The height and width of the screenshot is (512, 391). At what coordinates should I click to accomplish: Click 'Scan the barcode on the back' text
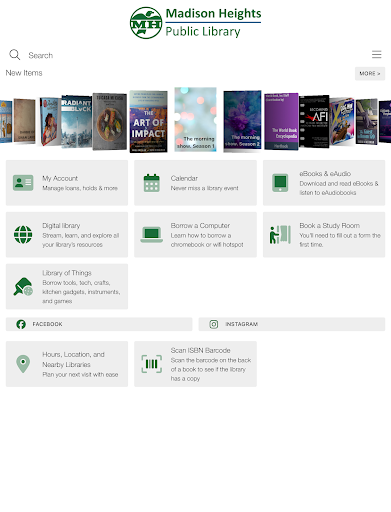pyautogui.click(x=211, y=360)
